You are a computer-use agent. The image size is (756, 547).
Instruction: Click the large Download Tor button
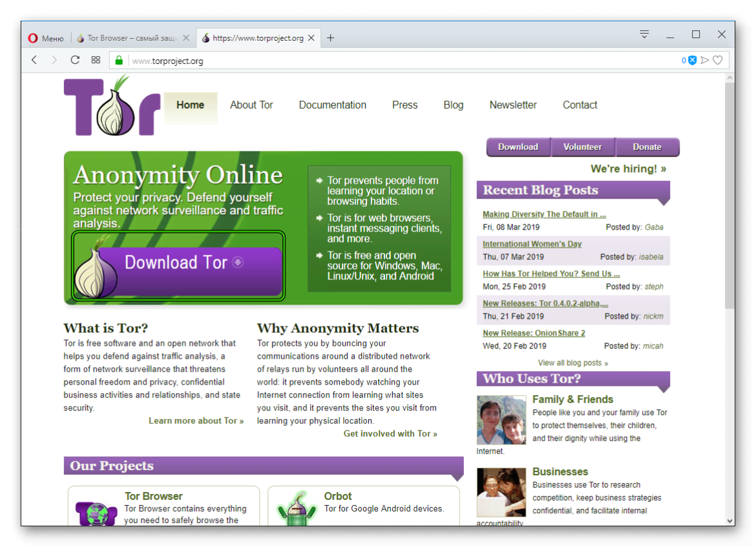click(178, 266)
